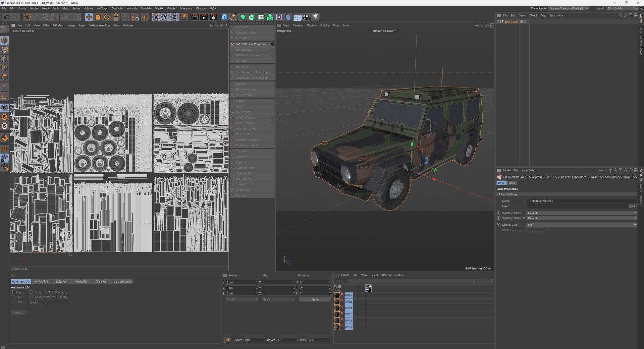The width and height of the screenshot is (644, 349).
Task: Open Texture Selection menu
Action: [x=99, y=25]
